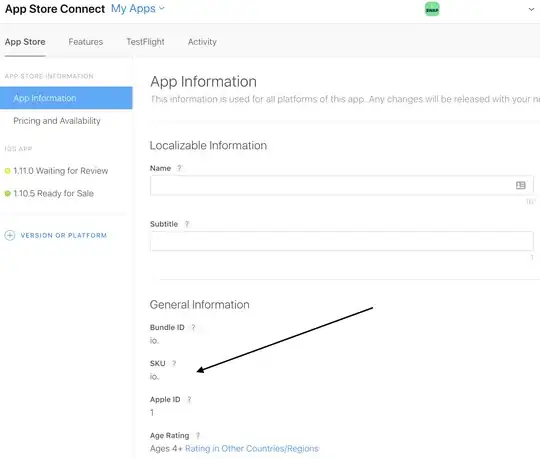Screen dimensions: 540x459
Task: Switch to the Features tab
Action: [85, 42]
